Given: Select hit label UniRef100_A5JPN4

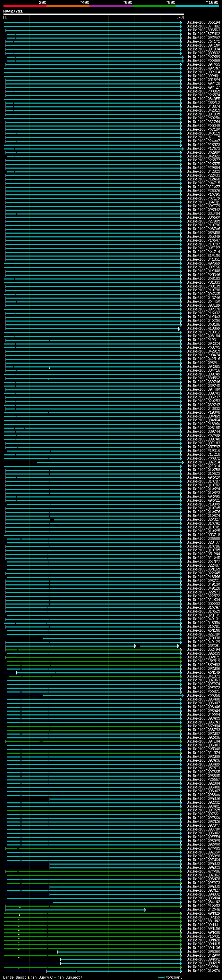Looking at the screenshot, I should point(203,554).
